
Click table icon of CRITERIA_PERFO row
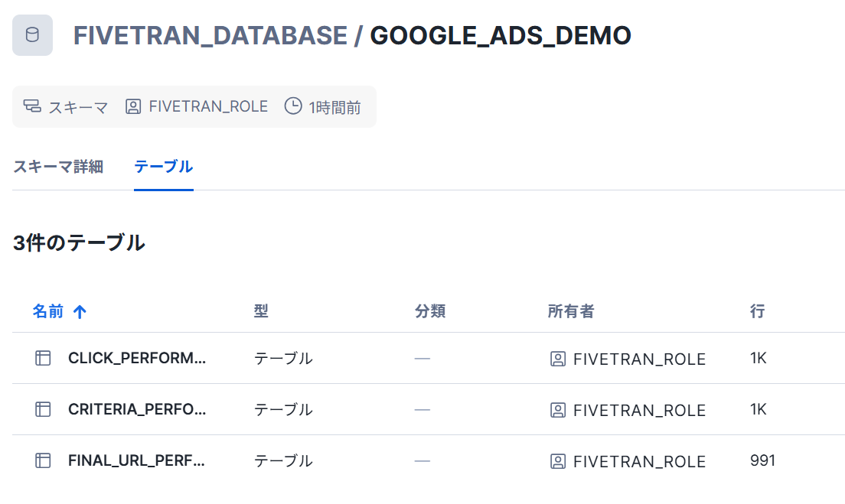(43, 409)
